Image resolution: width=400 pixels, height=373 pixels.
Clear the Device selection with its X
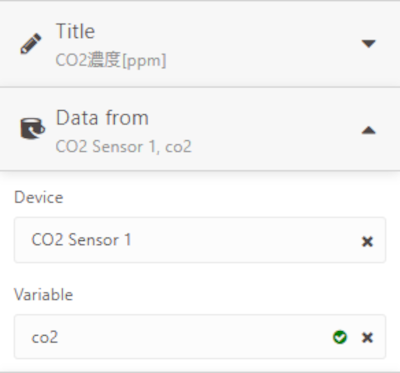[x=367, y=241]
